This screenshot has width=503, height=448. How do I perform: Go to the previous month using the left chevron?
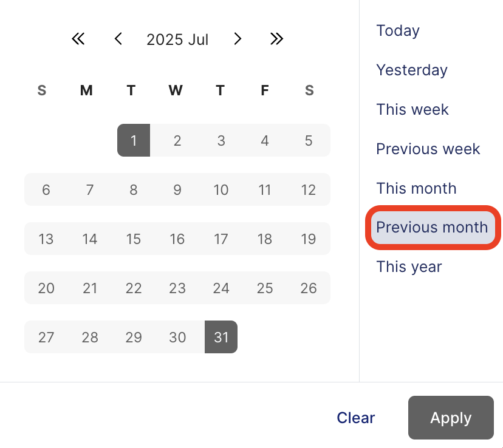pyautogui.click(x=118, y=39)
